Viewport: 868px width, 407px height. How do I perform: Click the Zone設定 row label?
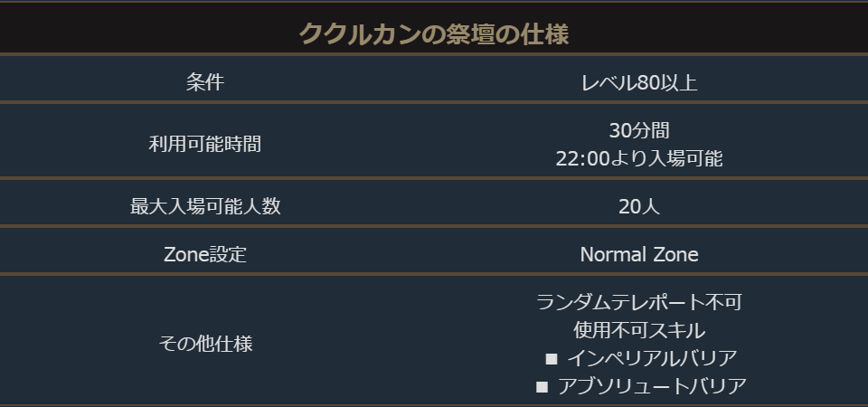[205, 254]
